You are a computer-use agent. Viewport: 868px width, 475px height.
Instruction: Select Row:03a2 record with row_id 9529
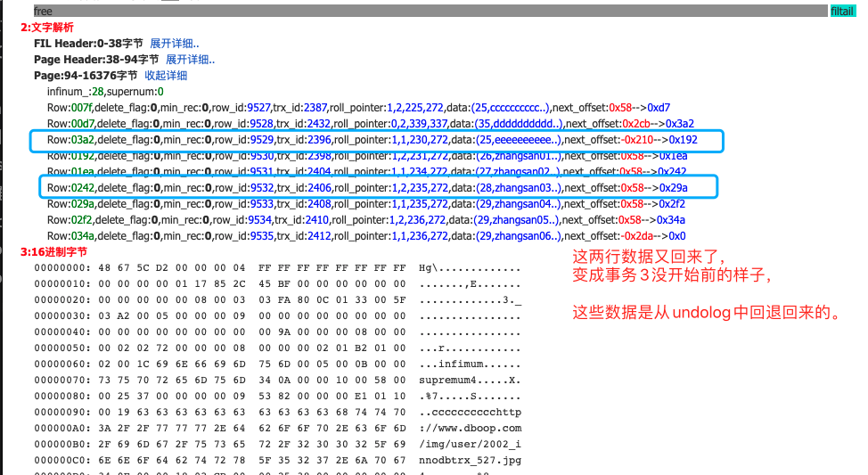tap(372, 140)
